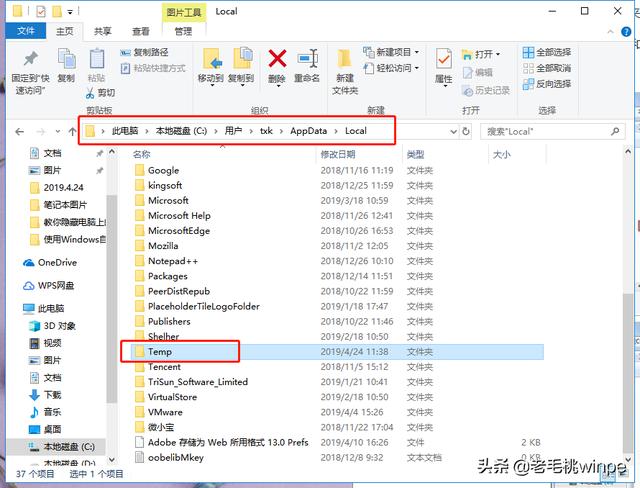The height and width of the screenshot is (488, 640).
Task: Click the navigation pane scrollbar
Action: click(111, 299)
